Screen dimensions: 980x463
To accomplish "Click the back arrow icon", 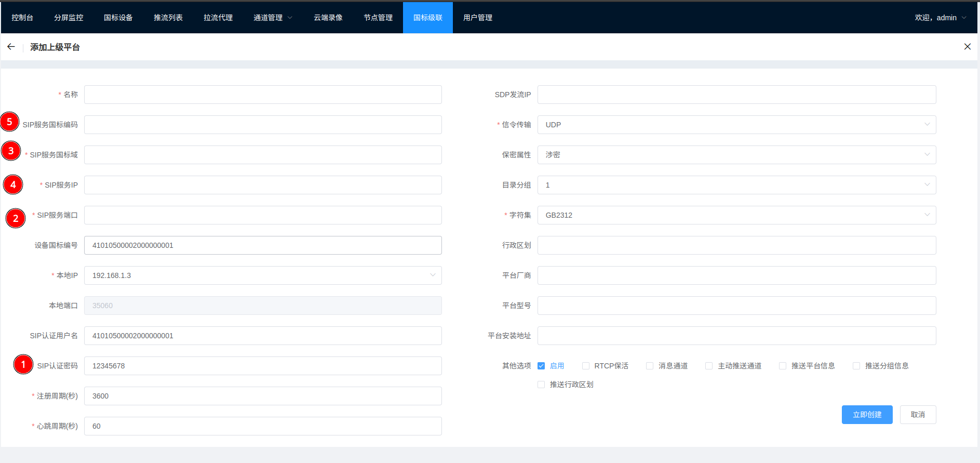I will 11,47.
